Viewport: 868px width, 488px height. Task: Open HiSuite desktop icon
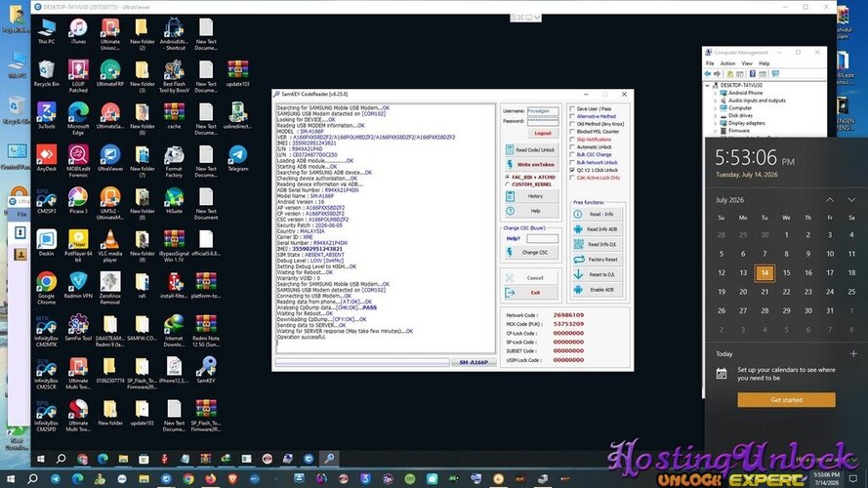[174, 201]
